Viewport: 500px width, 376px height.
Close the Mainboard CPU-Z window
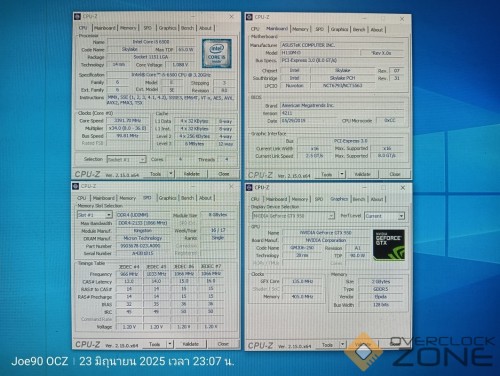pos(402,19)
